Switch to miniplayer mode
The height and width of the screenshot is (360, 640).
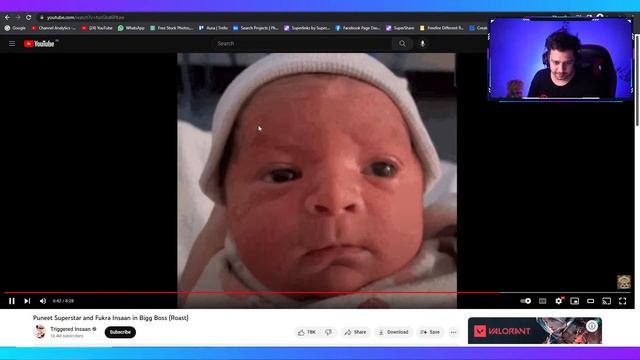(575, 301)
